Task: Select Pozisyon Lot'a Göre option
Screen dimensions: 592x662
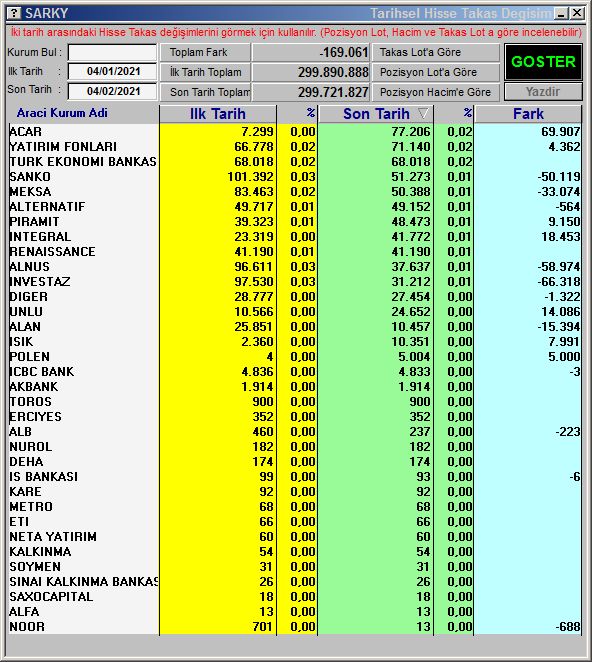Action: click(436, 72)
